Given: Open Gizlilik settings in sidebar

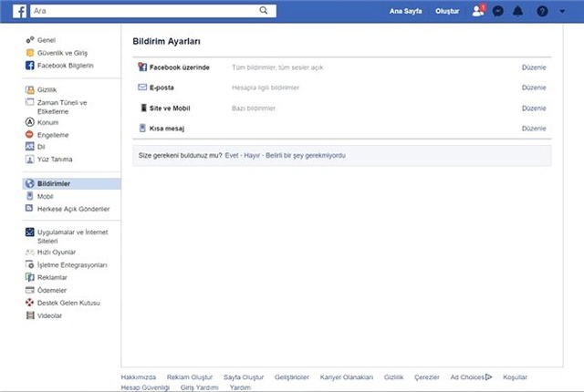Looking at the screenshot, I should [47, 89].
